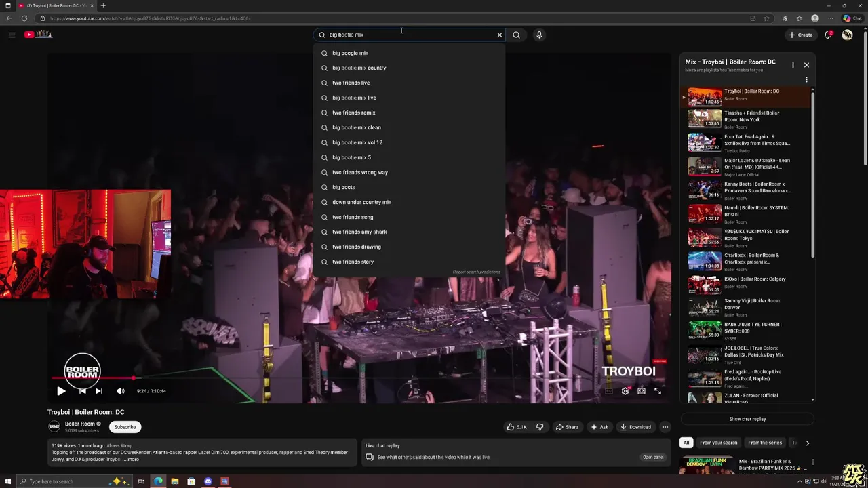This screenshot has width=868, height=488.
Task: Close the Mix playlist panel
Action: click(806, 65)
